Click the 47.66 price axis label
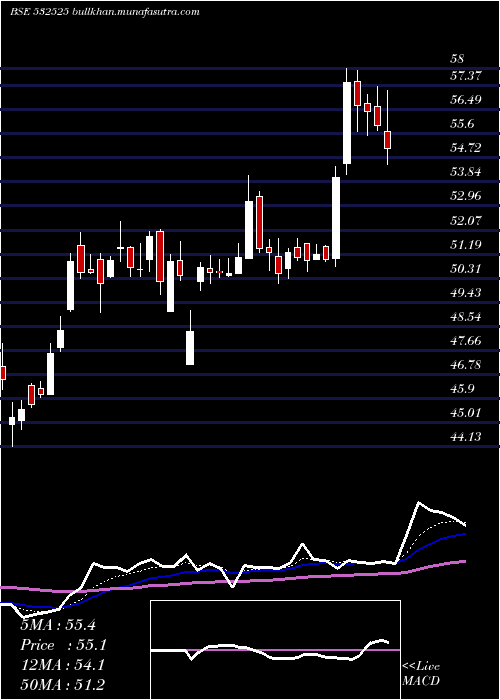Screen dimensions: 500x700 tap(466, 341)
